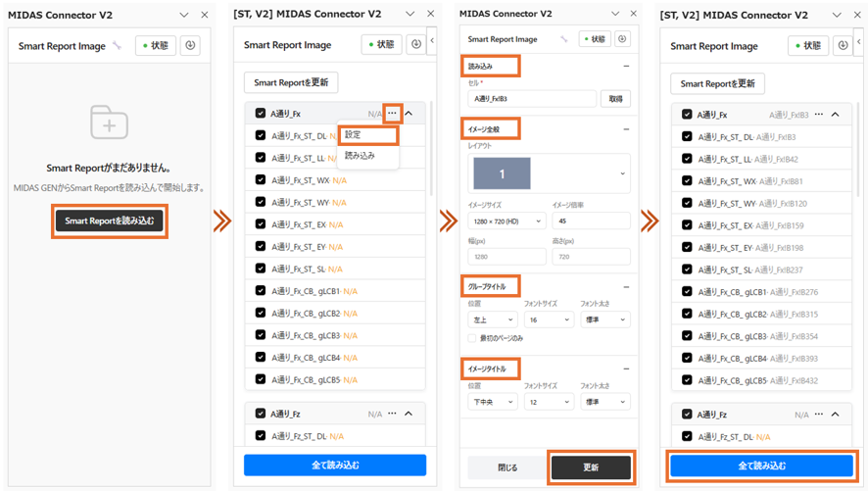Collapse the A通り_Fz group in the N/A list panel
This screenshot has width=868, height=491.
click(x=409, y=414)
